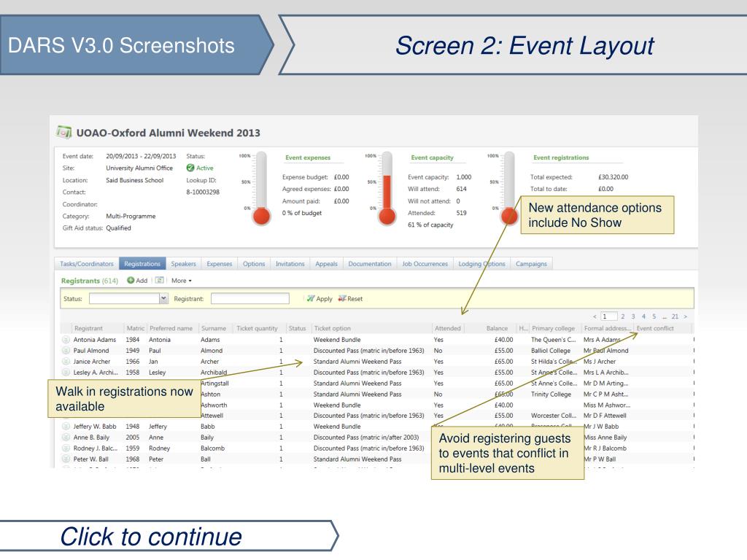Sort by Primary college column header
The height and width of the screenshot is (560, 747).
553,329
